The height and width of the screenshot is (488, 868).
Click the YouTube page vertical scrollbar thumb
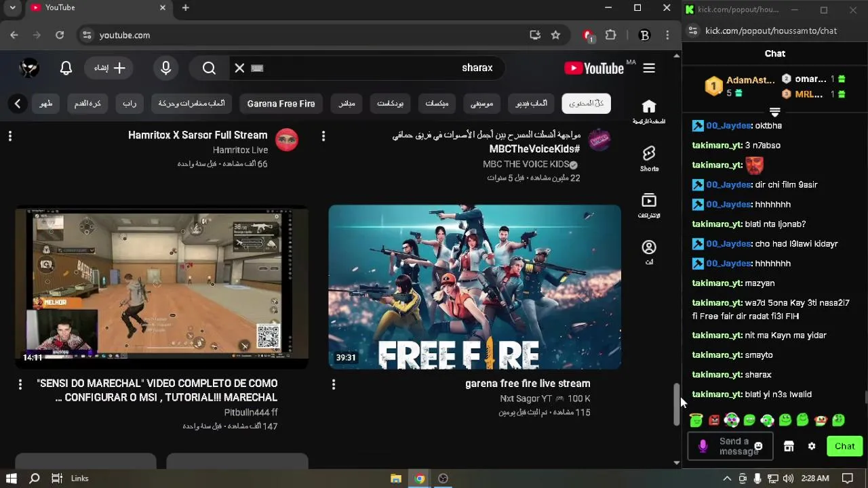676,405
